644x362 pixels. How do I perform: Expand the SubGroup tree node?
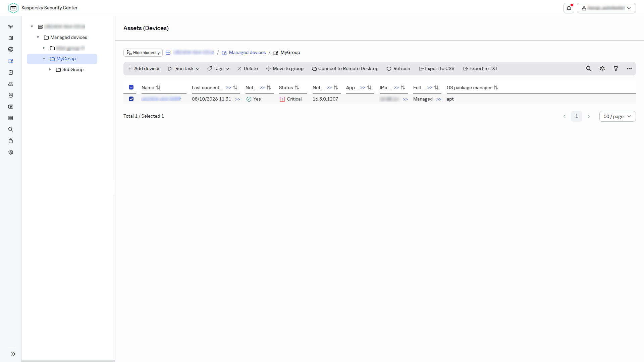coord(50,69)
